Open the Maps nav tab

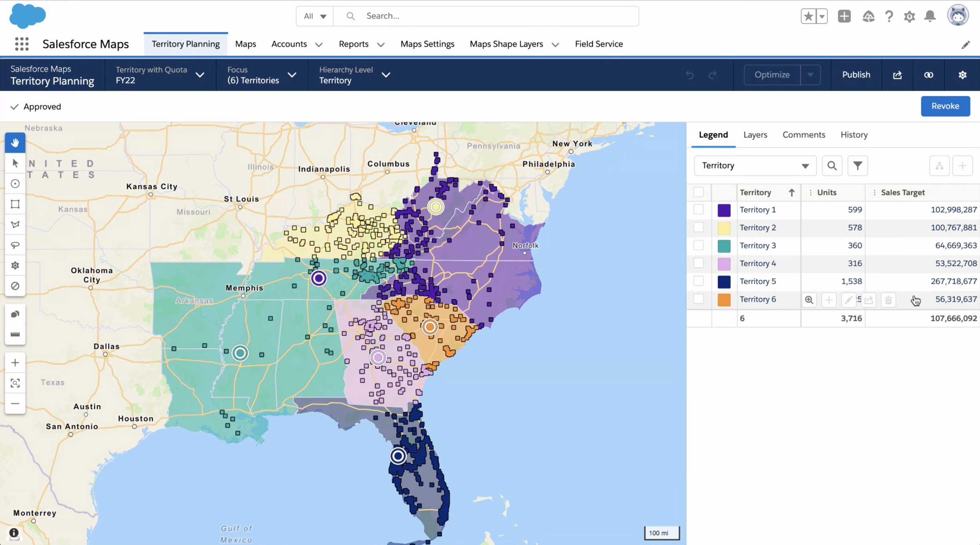(x=245, y=44)
